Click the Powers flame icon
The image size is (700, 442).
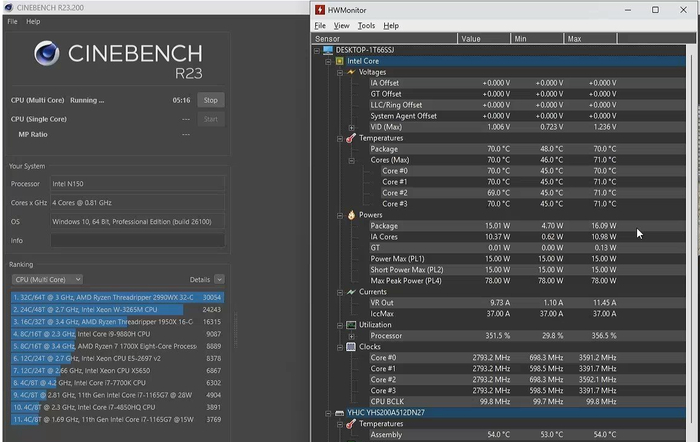[x=352, y=215]
